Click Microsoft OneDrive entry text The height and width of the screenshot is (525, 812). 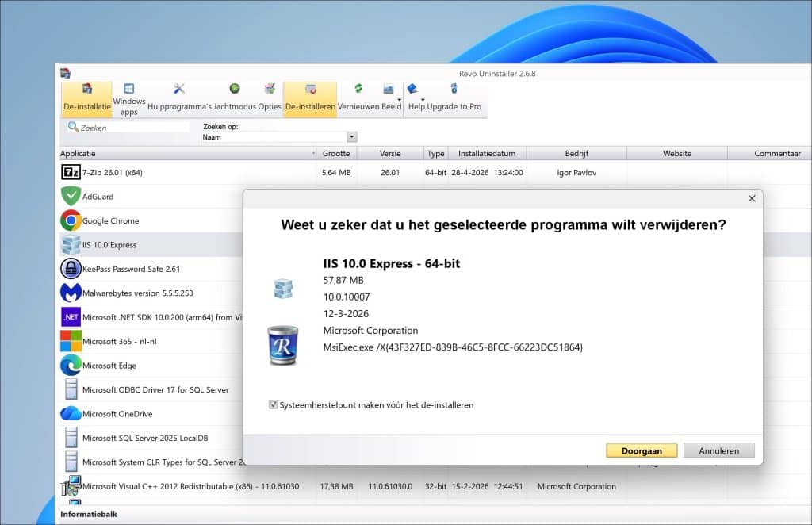(x=117, y=414)
